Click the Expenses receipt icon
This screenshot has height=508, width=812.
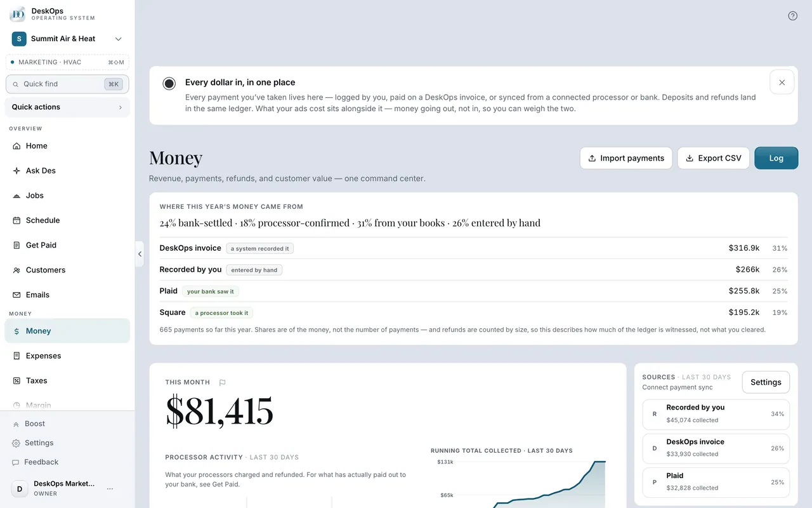click(x=16, y=356)
